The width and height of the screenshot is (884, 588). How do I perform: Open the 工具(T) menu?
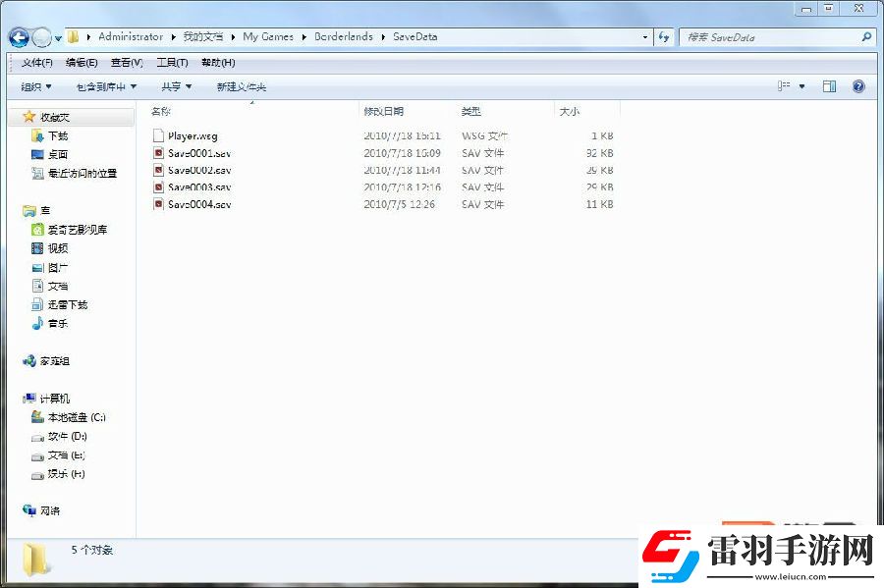coord(172,63)
